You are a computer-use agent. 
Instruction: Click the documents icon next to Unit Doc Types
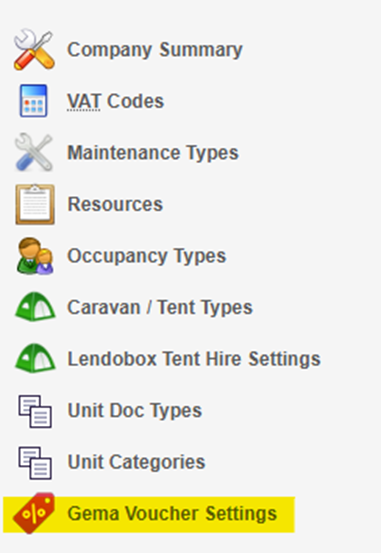35,411
